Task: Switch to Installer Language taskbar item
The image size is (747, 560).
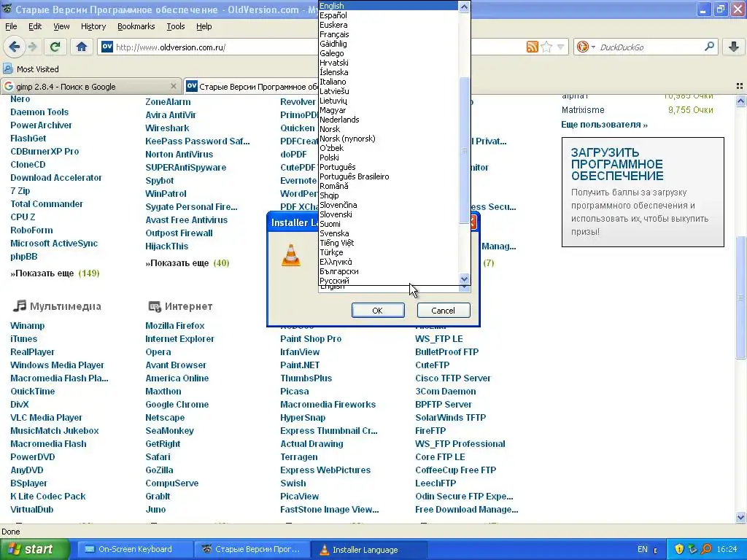Action: 368,550
